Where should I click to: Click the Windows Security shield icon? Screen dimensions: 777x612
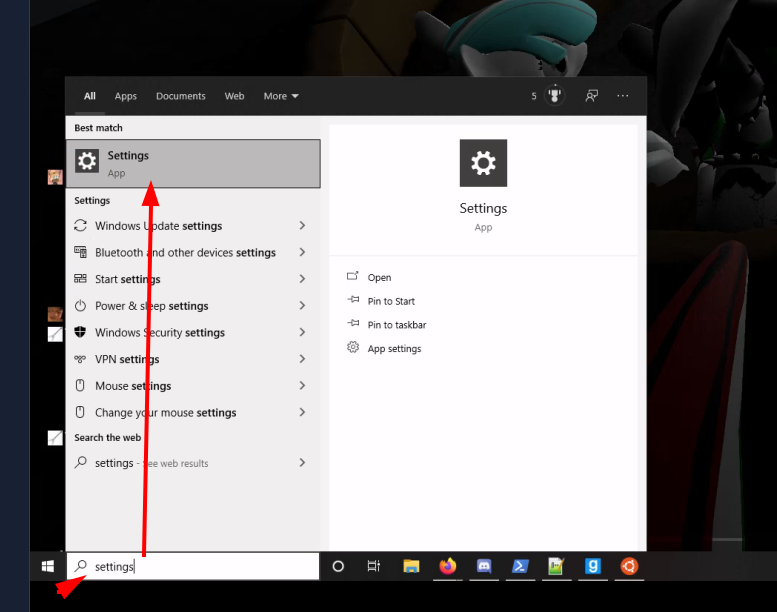[x=80, y=332]
